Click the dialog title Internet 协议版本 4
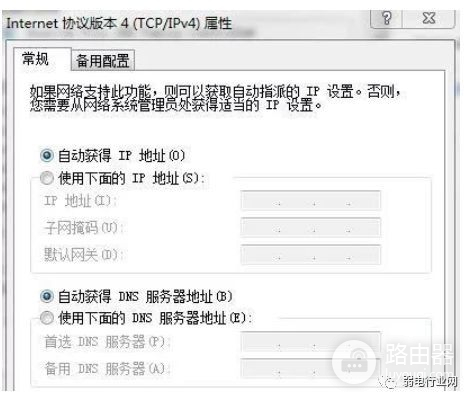The width and height of the screenshot is (472, 402). 119,23
